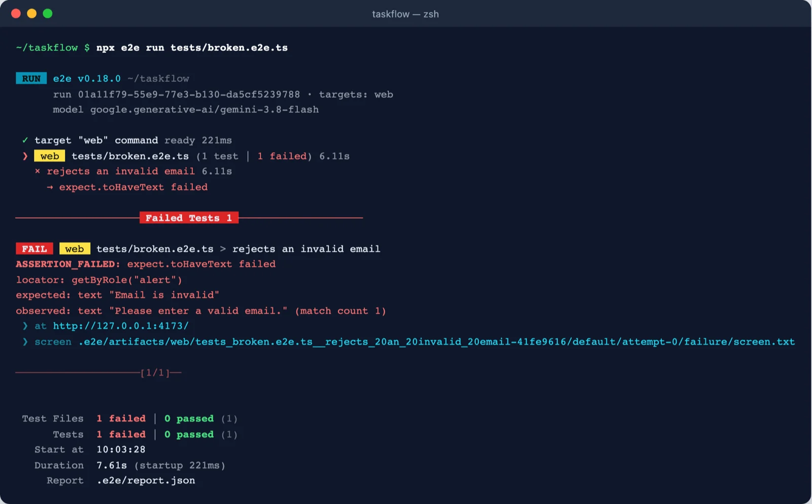Click "0 passed" in the Tests row
This screenshot has height=504, width=812.
[x=189, y=434]
